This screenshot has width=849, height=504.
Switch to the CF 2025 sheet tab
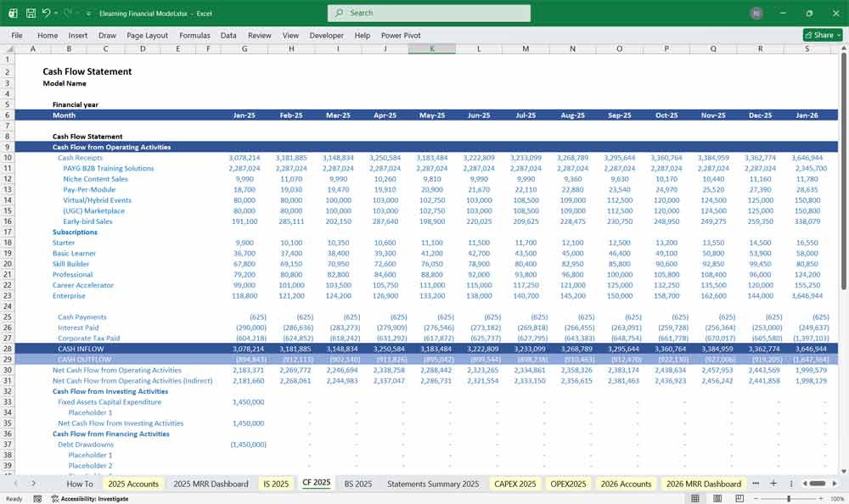(x=315, y=483)
